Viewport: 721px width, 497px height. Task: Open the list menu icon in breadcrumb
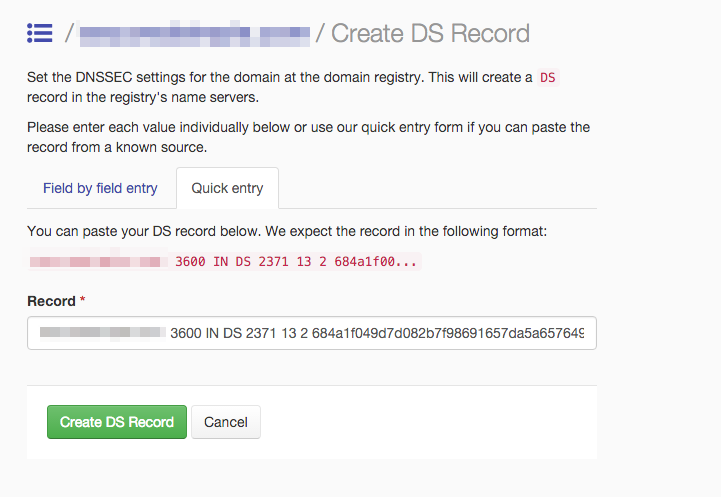click(x=40, y=33)
